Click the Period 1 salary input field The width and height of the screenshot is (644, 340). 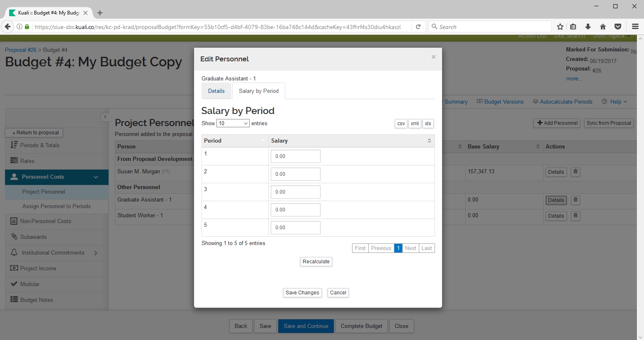295,156
